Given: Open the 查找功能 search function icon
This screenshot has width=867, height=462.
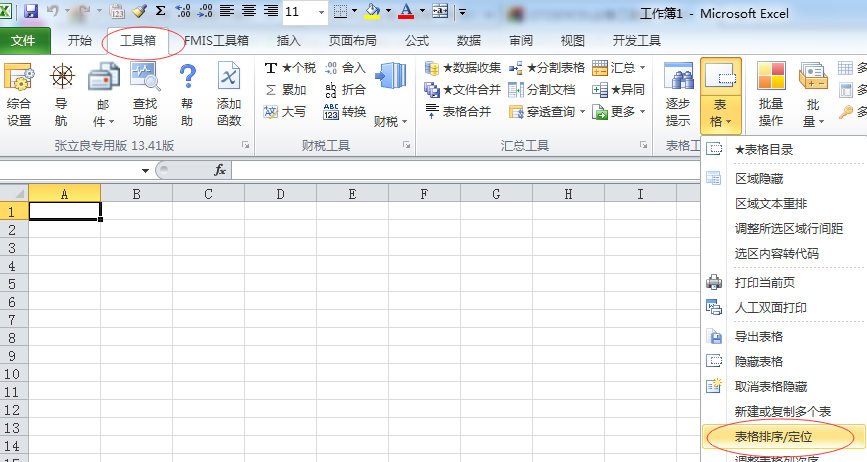Looking at the screenshot, I should tap(145, 95).
